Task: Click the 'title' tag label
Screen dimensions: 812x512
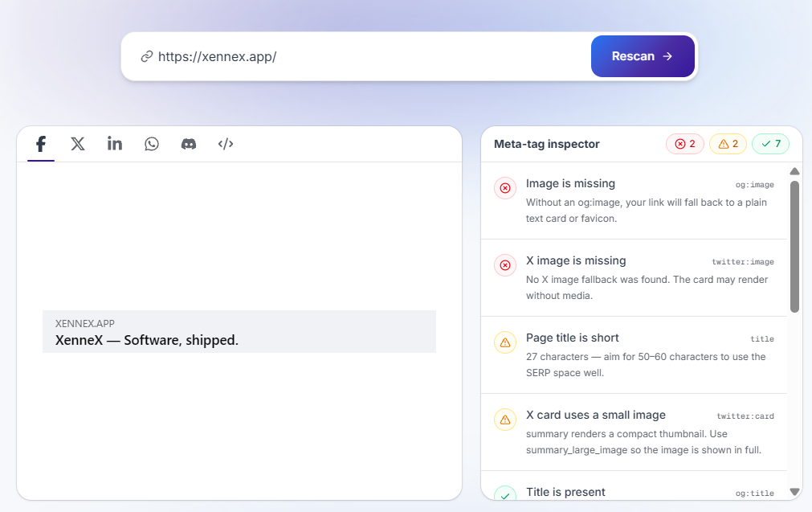Action: 762,339
